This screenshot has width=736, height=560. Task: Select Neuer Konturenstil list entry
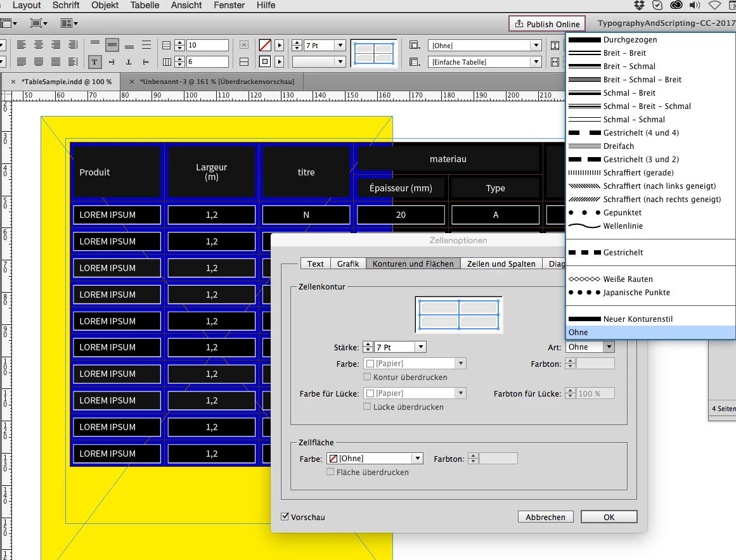pos(650,319)
